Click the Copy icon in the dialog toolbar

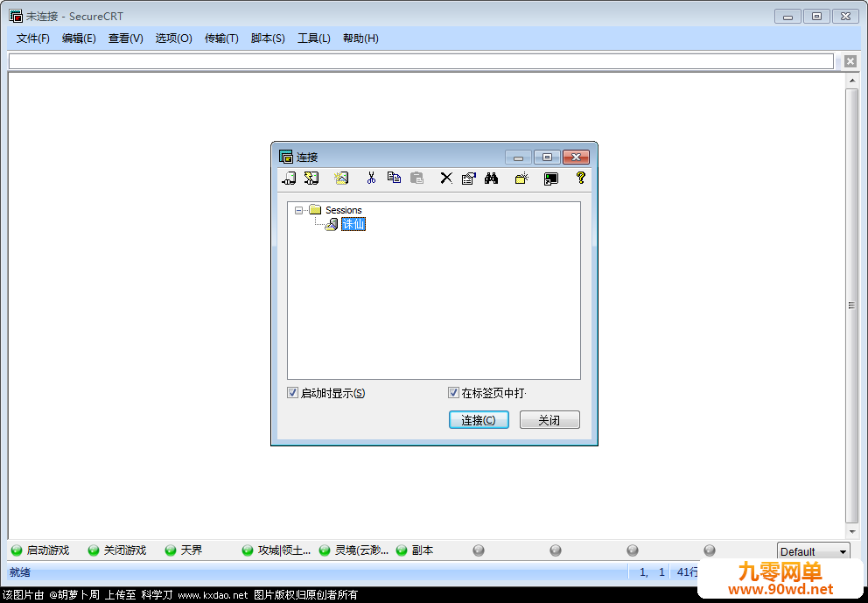click(x=394, y=178)
